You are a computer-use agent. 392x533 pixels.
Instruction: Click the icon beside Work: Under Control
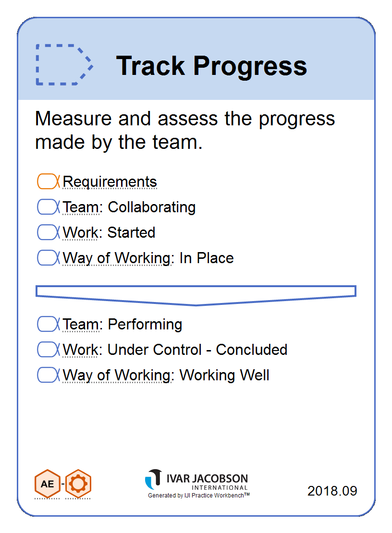pyautogui.click(x=49, y=350)
